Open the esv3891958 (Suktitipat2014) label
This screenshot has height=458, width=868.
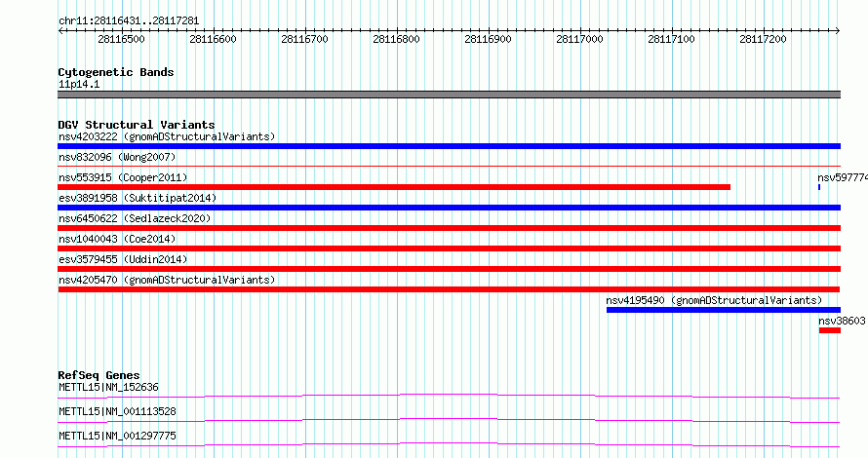[x=138, y=198]
